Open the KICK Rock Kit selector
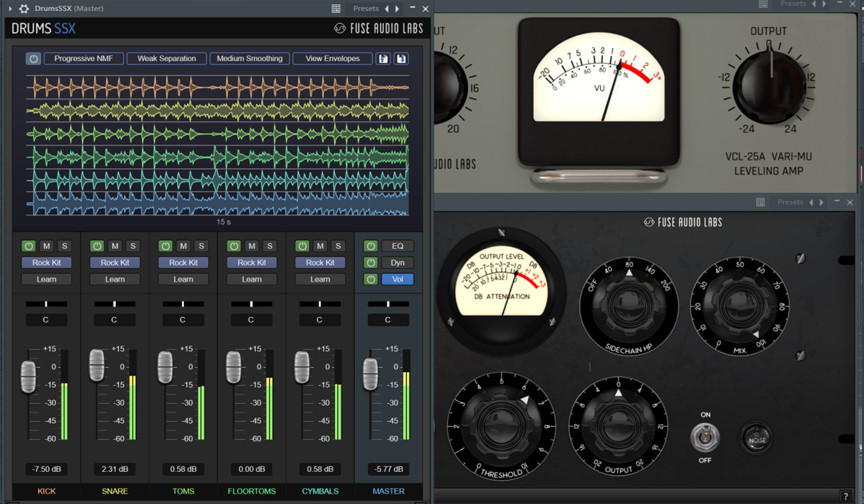 47,263
